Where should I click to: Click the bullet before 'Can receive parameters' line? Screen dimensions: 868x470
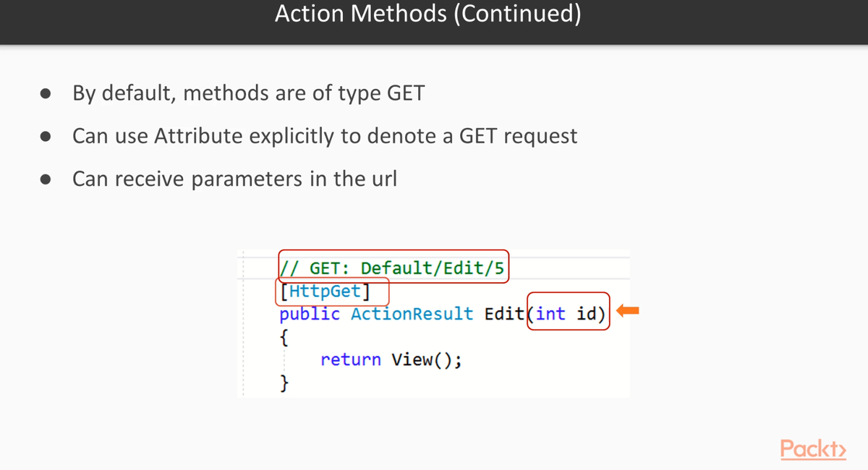46,180
